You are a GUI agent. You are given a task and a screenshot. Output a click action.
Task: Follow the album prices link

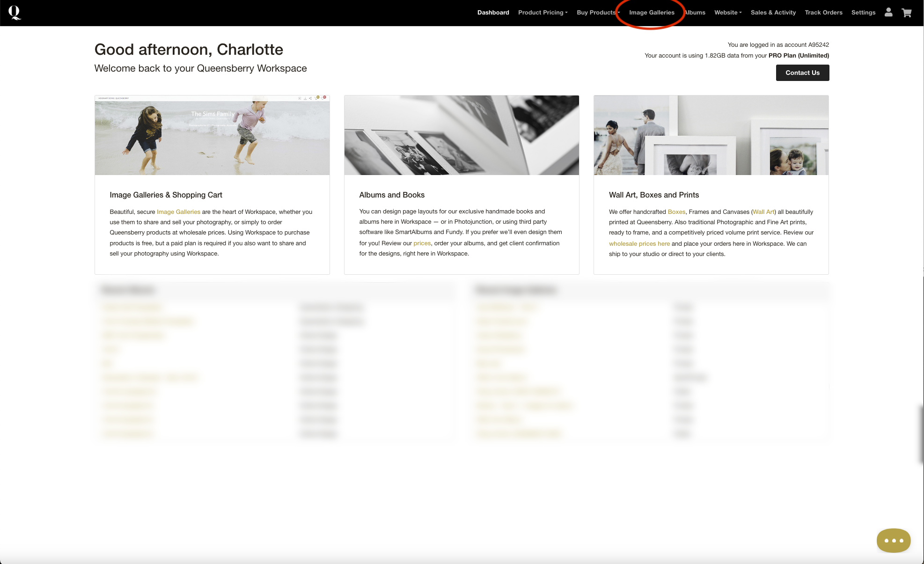422,243
